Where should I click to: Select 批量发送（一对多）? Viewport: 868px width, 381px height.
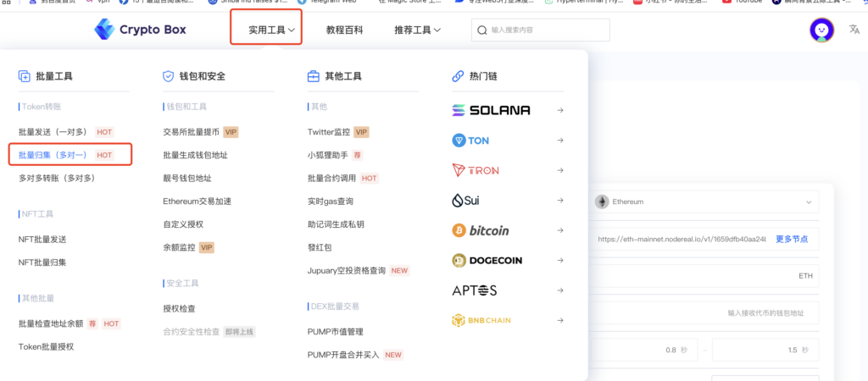53,132
